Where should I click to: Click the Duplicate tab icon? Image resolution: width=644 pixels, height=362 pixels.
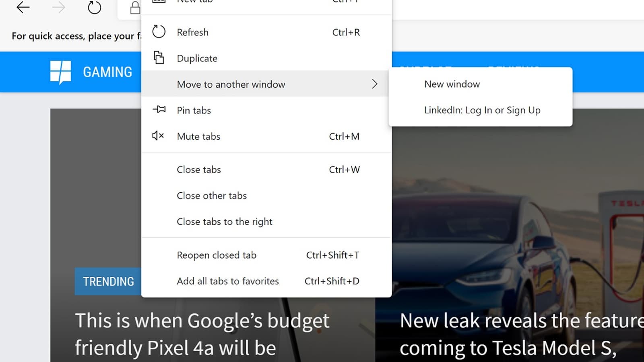tap(159, 58)
